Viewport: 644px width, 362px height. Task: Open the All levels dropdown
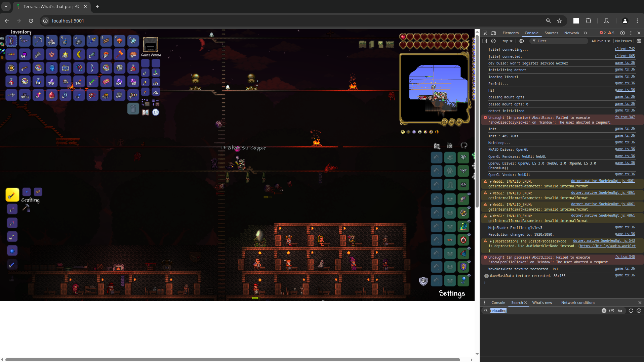601,41
